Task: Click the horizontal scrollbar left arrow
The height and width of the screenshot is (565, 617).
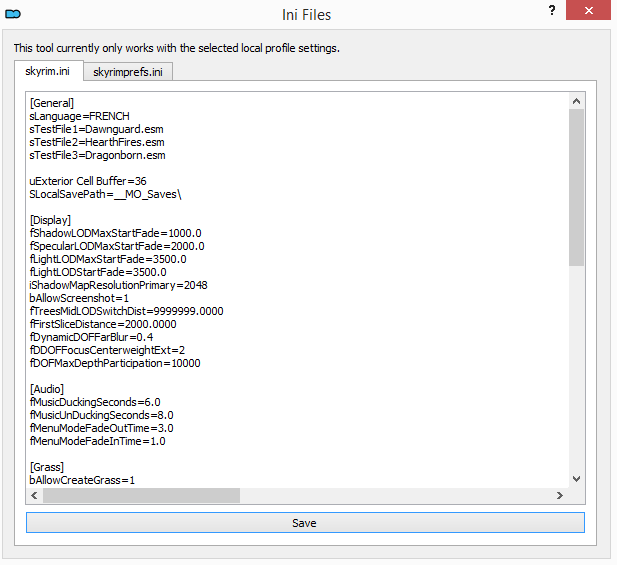Action: pos(35,495)
